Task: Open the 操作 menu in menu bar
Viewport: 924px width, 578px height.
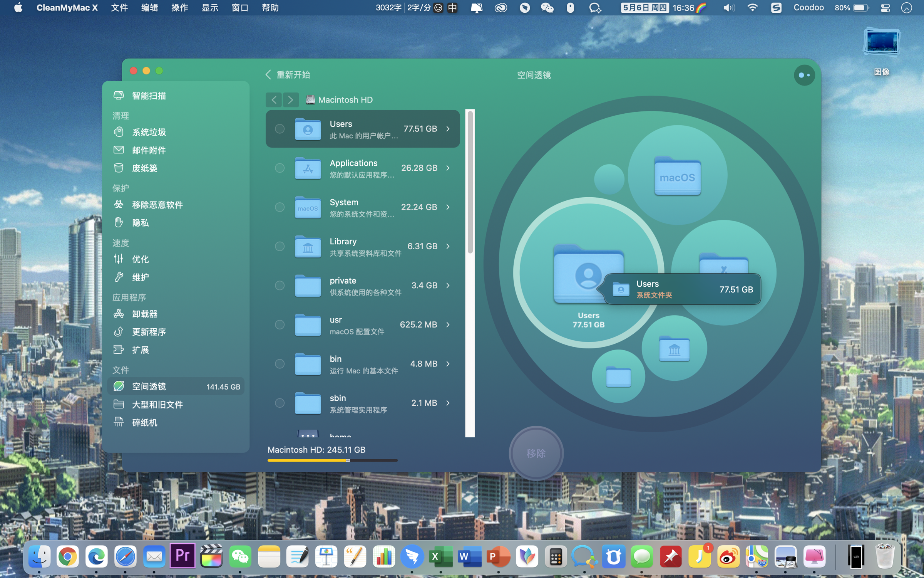Action: point(179,8)
